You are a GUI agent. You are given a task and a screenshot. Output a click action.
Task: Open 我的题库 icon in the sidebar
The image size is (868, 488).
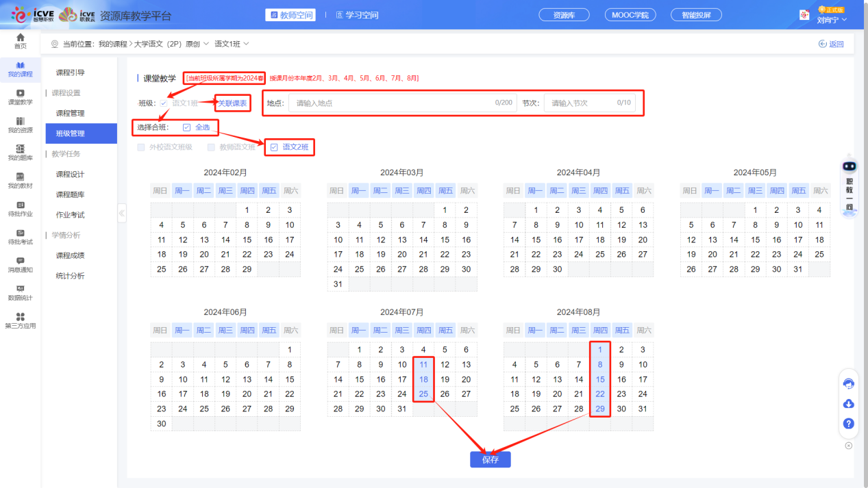pyautogui.click(x=21, y=150)
